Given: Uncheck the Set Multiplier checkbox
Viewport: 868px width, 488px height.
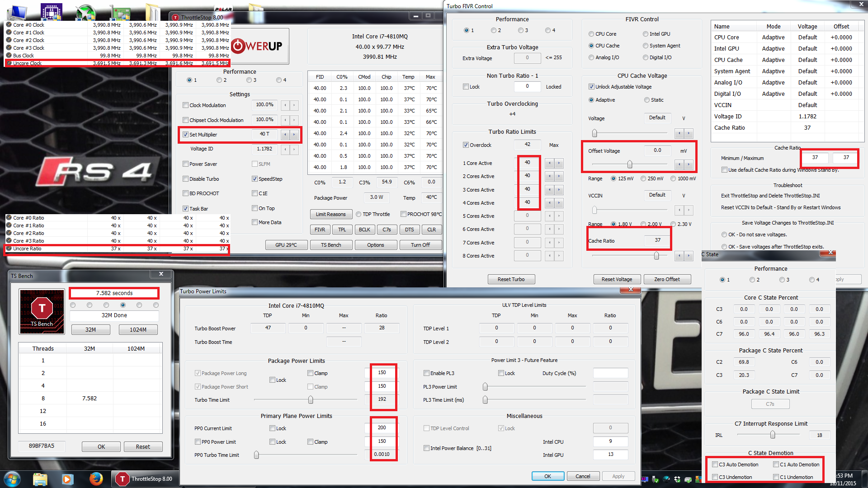Looking at the screenshot, I should [x=185, y=135].
